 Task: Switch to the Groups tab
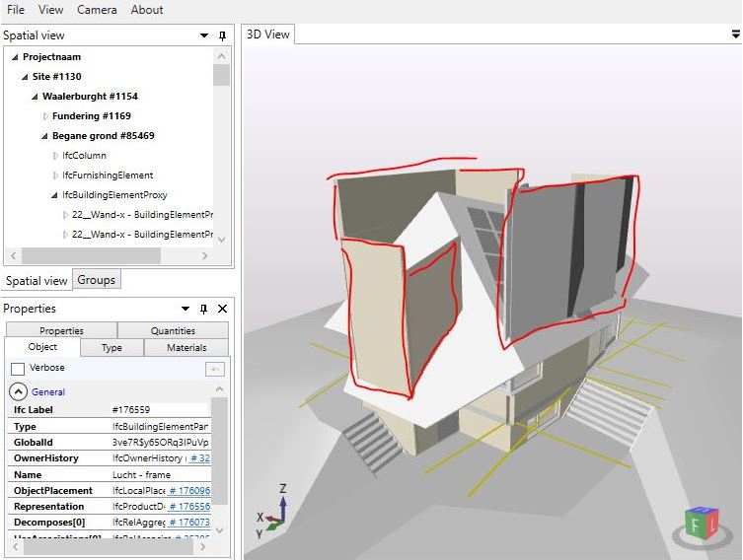[x=96, y=280]
